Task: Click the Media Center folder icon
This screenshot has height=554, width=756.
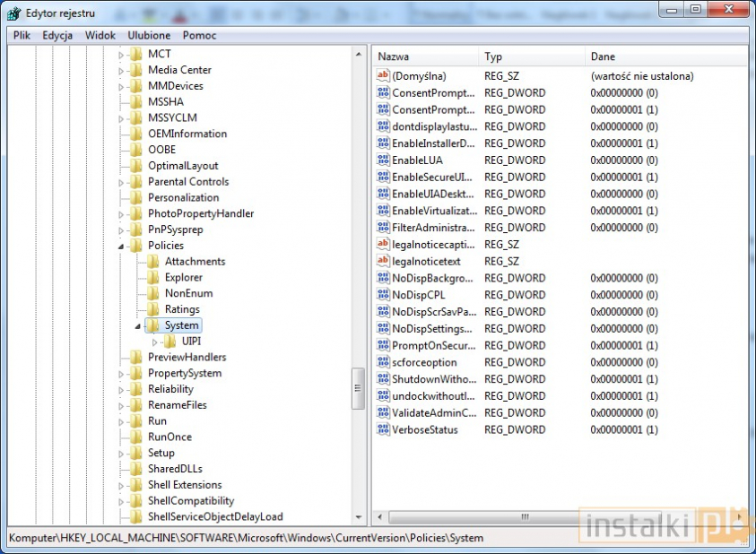Action: tap(135, 70)
